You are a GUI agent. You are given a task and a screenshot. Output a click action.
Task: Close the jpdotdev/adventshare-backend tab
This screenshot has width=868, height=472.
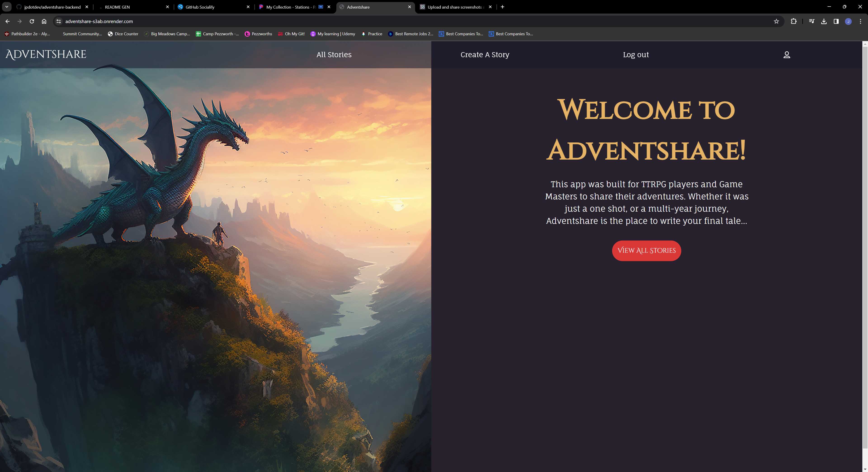pos(87,7)
